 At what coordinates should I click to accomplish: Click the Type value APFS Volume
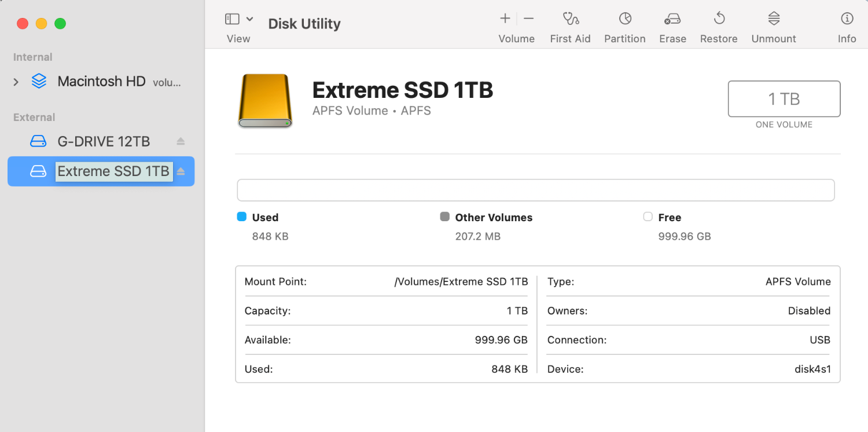point(798,282)
